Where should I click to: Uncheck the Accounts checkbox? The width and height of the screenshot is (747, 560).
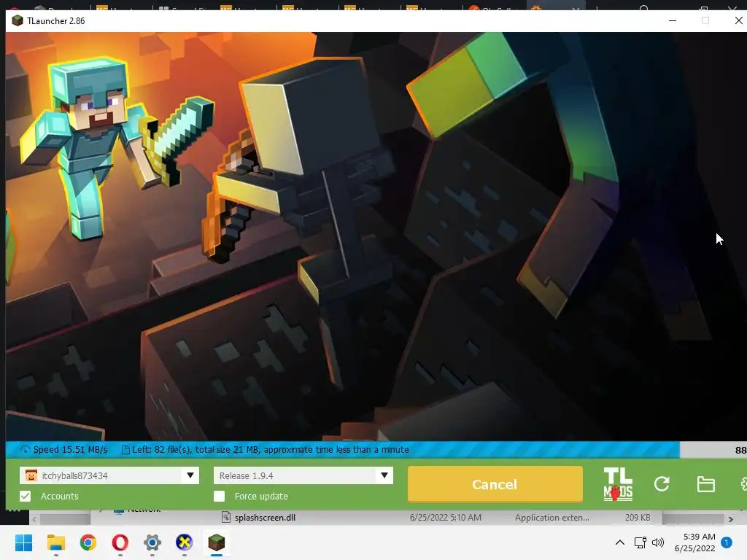pos(26,496)
